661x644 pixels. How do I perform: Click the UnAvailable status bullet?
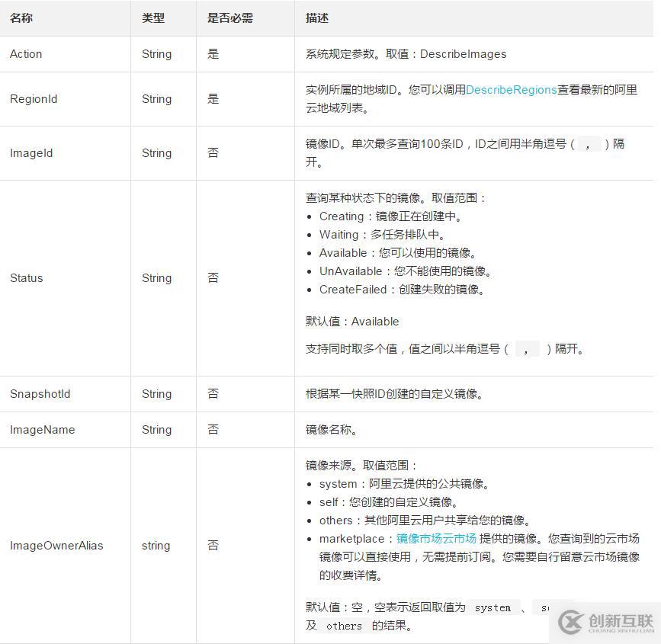point(406,271)
